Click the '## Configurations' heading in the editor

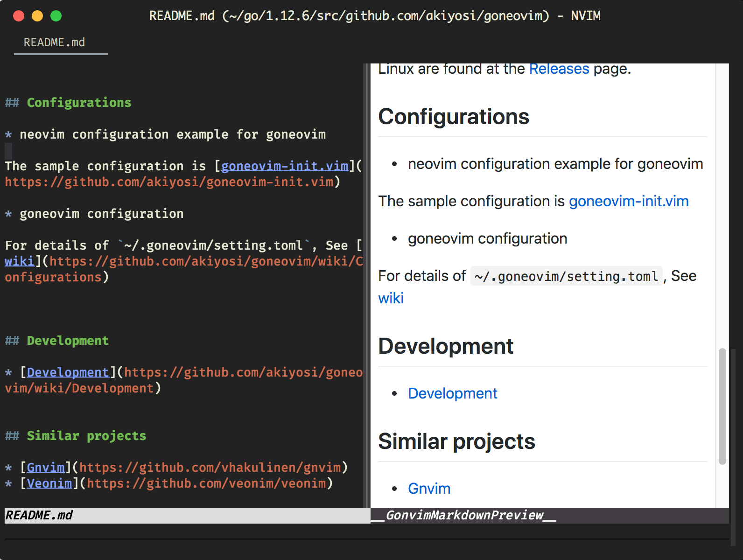(68, 103)
